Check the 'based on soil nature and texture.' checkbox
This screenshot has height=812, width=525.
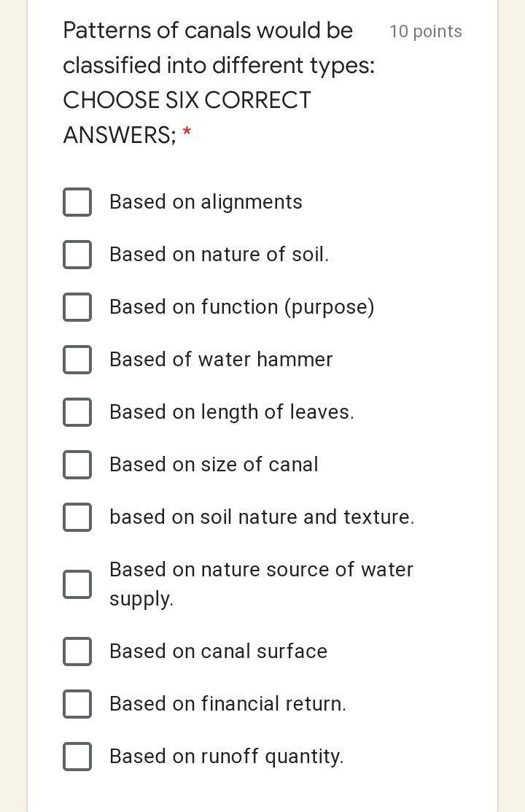point(77,517)
